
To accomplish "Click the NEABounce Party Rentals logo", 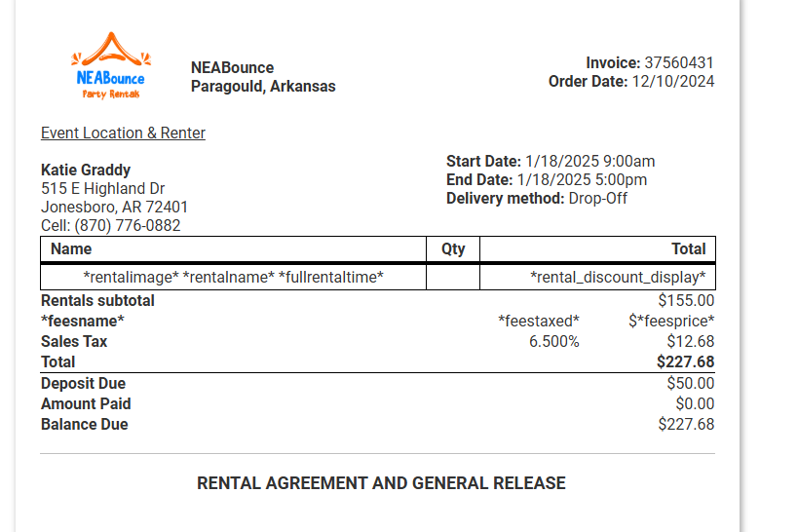I will tap(110, 66).
